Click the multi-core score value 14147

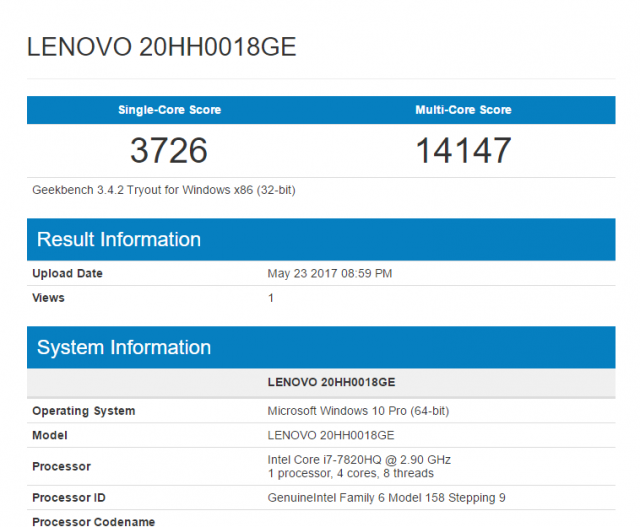(463, 150)
